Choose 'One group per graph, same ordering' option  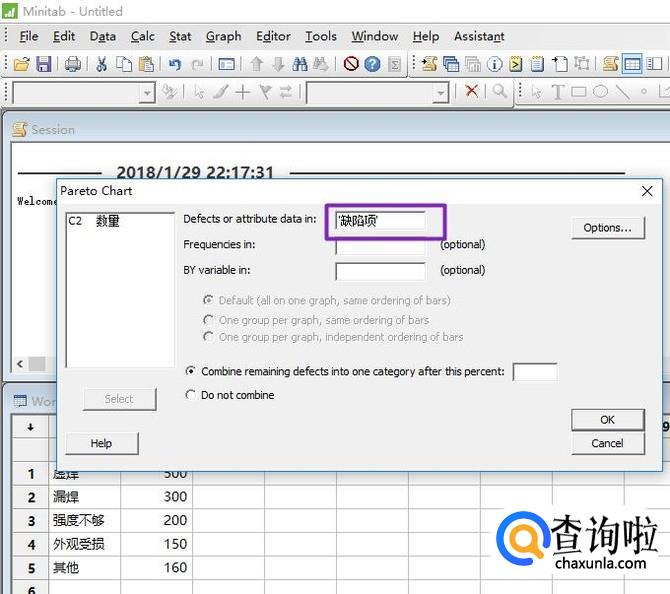click(208, 320)
